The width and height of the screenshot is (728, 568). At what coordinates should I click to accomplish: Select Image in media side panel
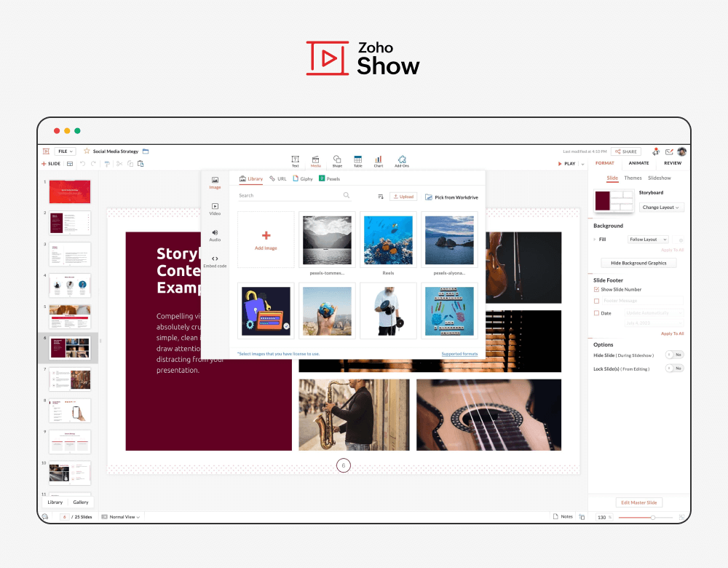pos(215,183)
